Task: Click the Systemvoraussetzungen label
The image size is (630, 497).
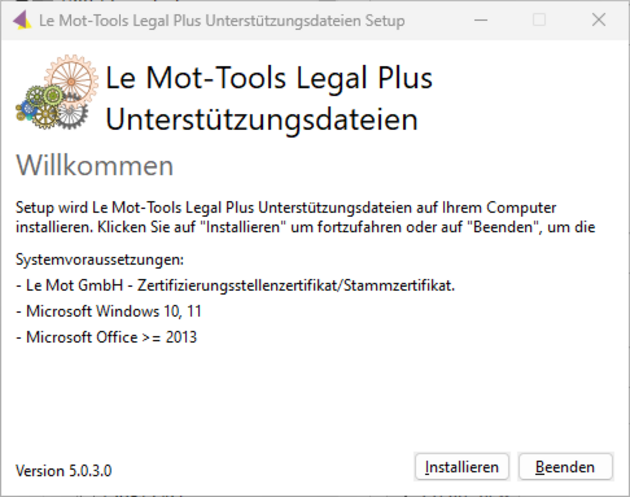Action: (100, 260)
